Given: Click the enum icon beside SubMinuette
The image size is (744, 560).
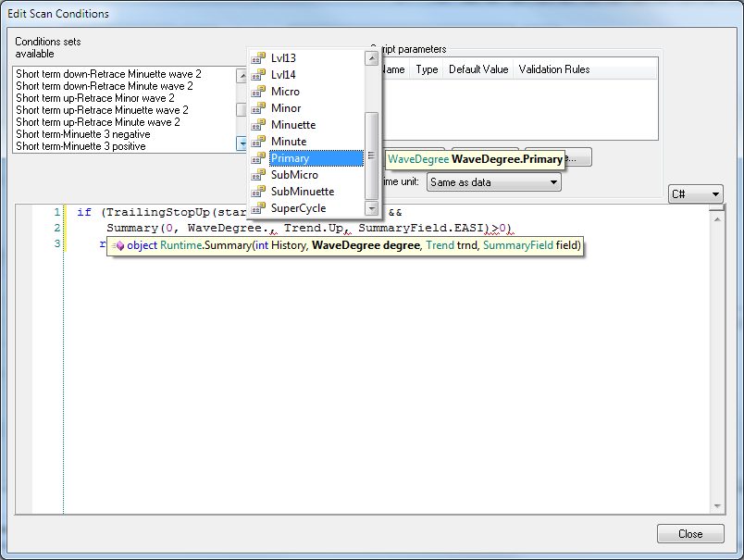Looking at the screenshot, I should tap(257, 191).
